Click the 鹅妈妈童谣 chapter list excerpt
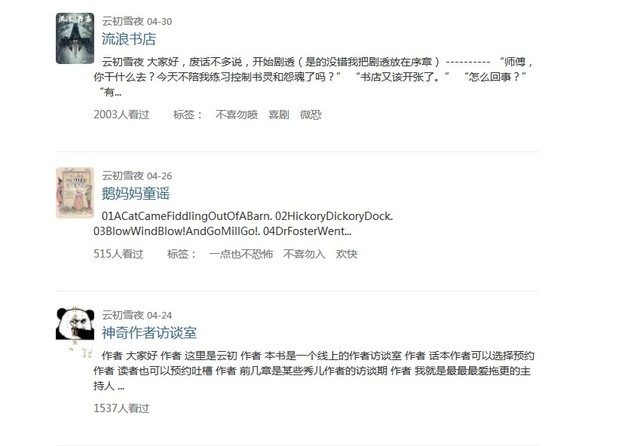The width and height of the screenshot is (640, 446). coord(243,224)
